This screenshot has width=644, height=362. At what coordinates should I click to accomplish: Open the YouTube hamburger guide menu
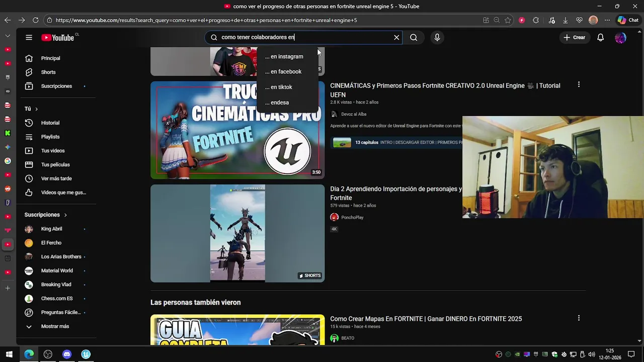click(29, 37)
